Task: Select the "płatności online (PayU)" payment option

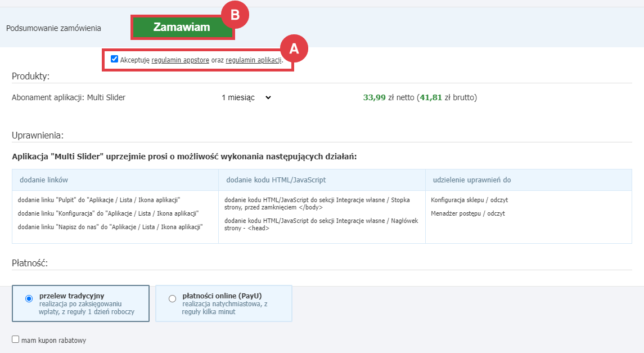Action: [x=173, y=298]
